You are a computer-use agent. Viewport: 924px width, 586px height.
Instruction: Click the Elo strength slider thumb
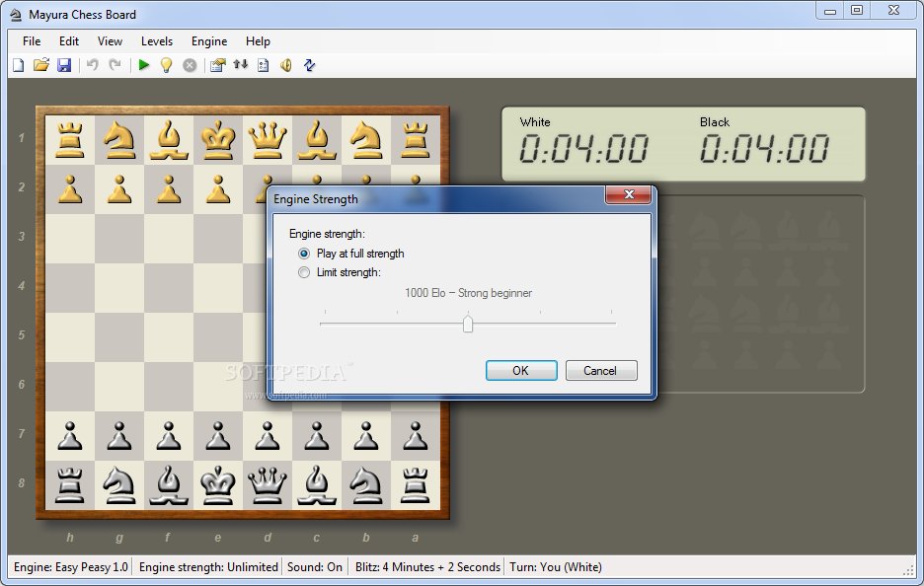(468, 324)
